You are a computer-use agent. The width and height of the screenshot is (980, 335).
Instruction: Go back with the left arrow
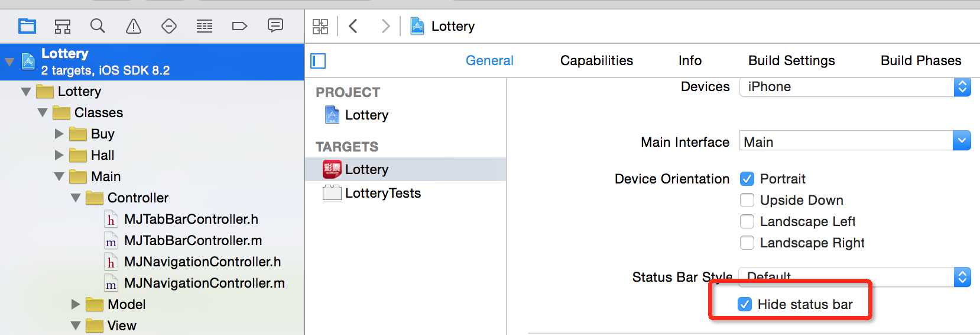[353, 26]
